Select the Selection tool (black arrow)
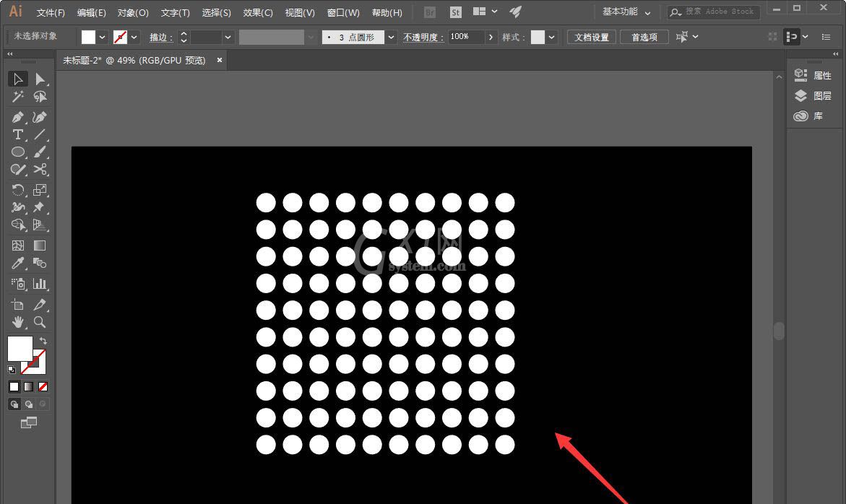Screen dimensions: 846x504 point(18,79)
